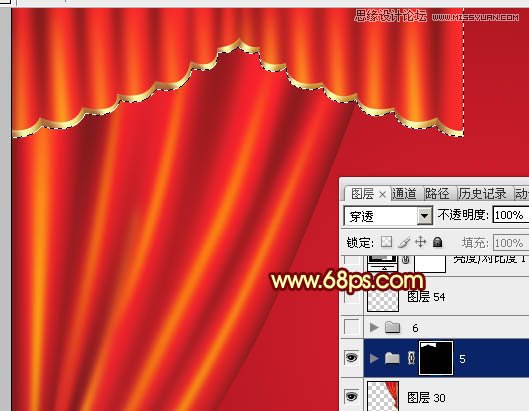This screenshot has width=529, height=411.
Task: Hide 图层 30 with its eye icon
Action: point(352,396)
